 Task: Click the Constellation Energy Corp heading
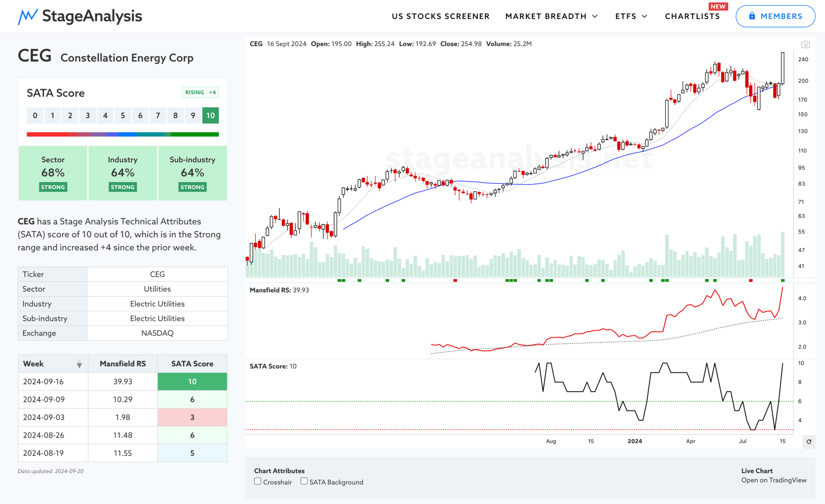[x=127, y=58]
